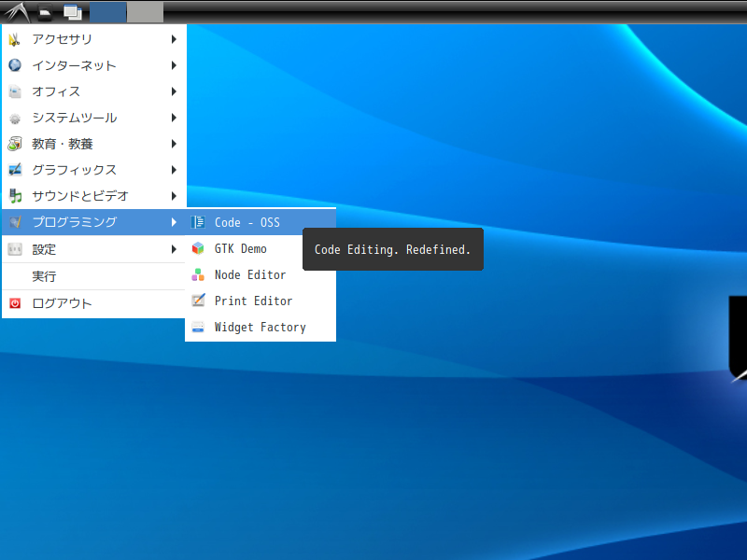This screenshot has width=747, height=560.
Task: Click the Office category icon
Action: tap(15, 91)
